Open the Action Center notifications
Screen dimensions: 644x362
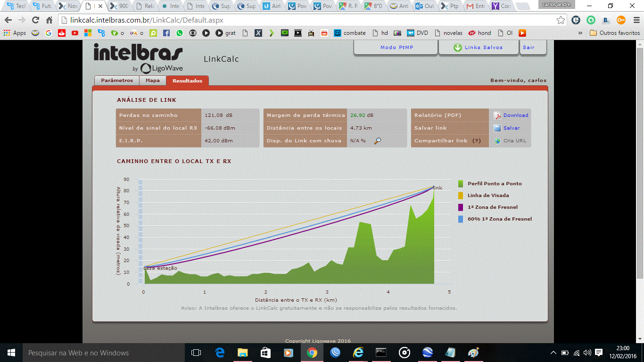(x=599, y=353)
